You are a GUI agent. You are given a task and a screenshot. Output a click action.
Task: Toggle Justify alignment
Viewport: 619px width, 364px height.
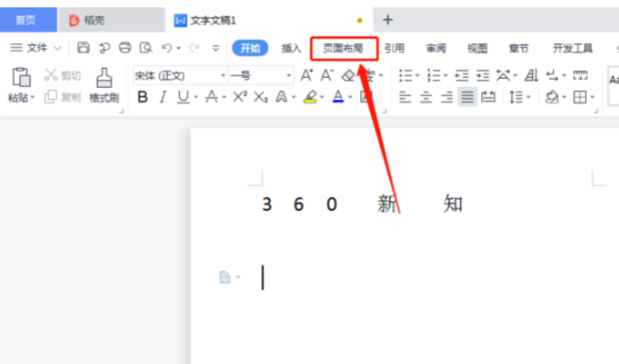(467, 97)
